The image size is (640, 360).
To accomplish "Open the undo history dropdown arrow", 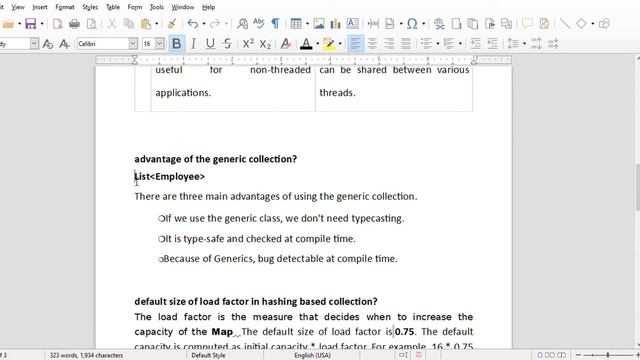I will pos(204,24).
